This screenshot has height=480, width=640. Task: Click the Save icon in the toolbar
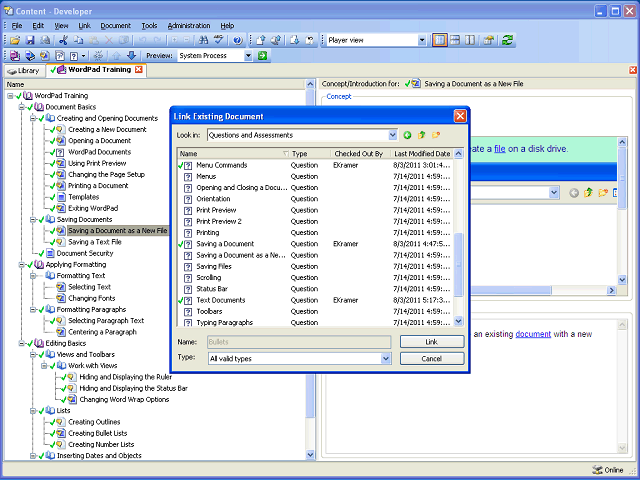click(x=30, y=40)
